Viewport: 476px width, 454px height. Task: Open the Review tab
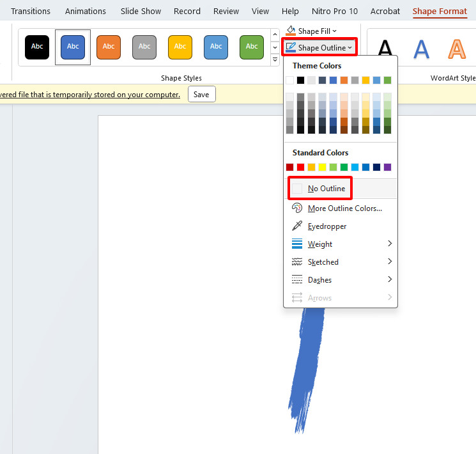click(226, 12)
